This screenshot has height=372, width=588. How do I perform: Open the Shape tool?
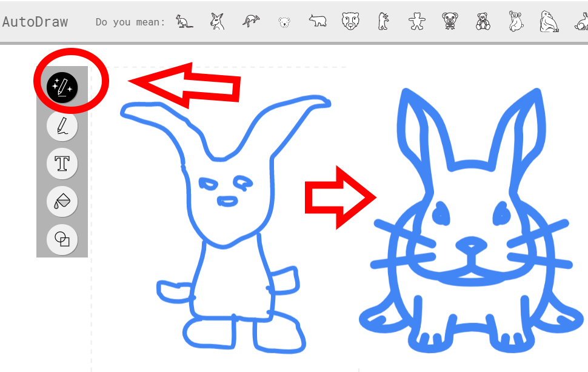(x=62, y=239)
